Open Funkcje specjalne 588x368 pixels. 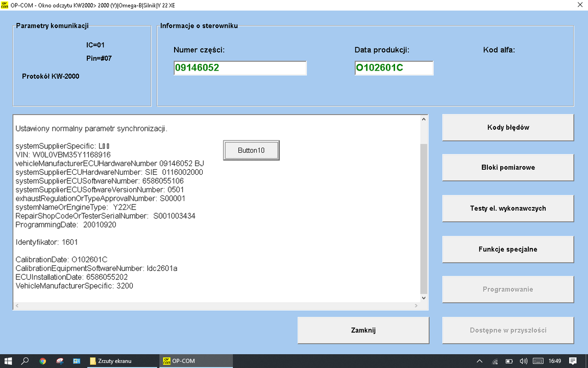click(508, 249)
